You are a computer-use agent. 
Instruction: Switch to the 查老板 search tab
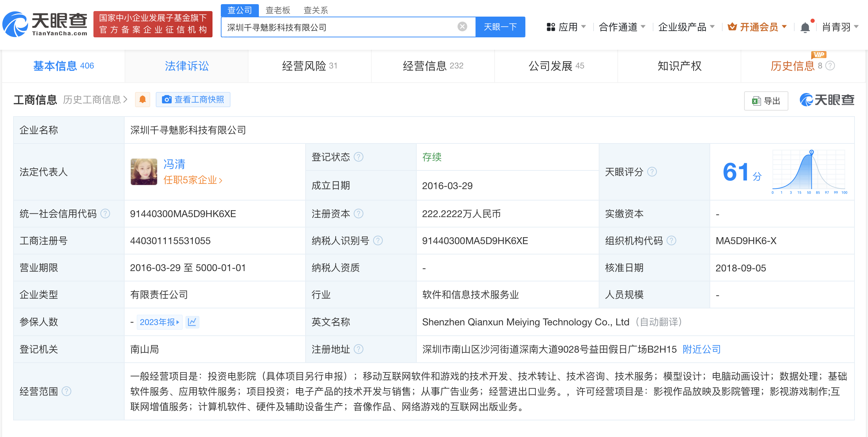coord(278,10)
